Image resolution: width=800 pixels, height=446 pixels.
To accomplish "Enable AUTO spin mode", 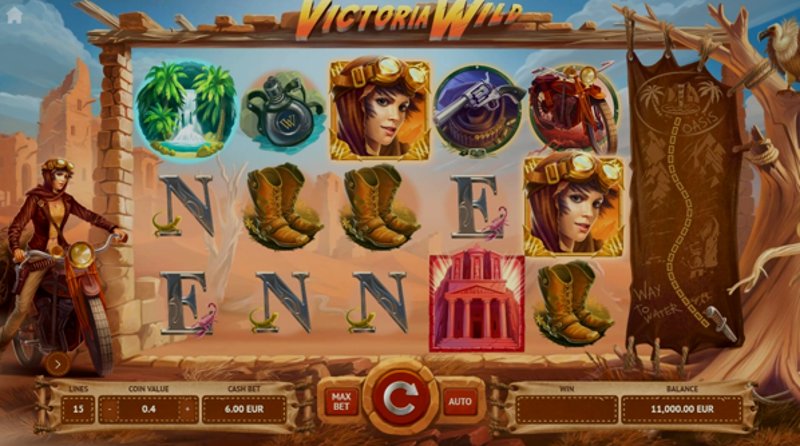I will coord(460,402).
